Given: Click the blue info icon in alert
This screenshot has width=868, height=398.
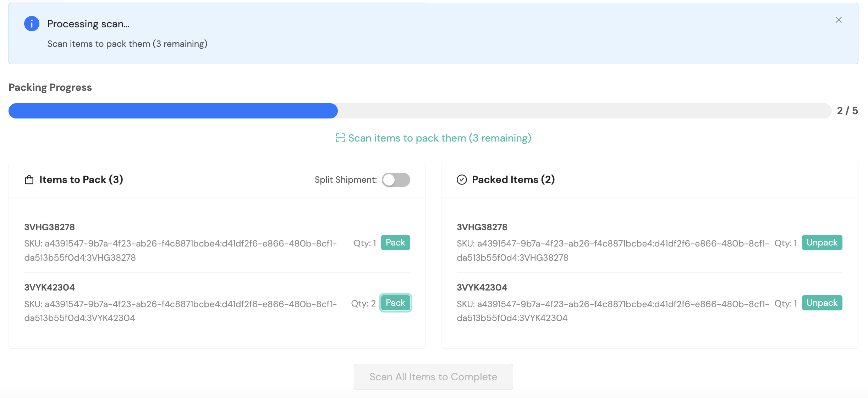Looking at the screenshot, I should [x=32, y=24].
